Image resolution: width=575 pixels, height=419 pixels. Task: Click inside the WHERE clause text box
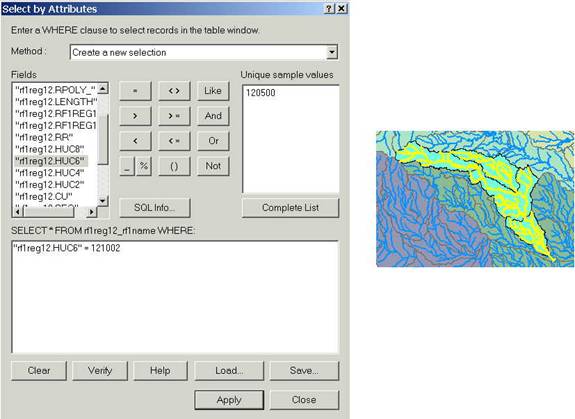(175, 297)
